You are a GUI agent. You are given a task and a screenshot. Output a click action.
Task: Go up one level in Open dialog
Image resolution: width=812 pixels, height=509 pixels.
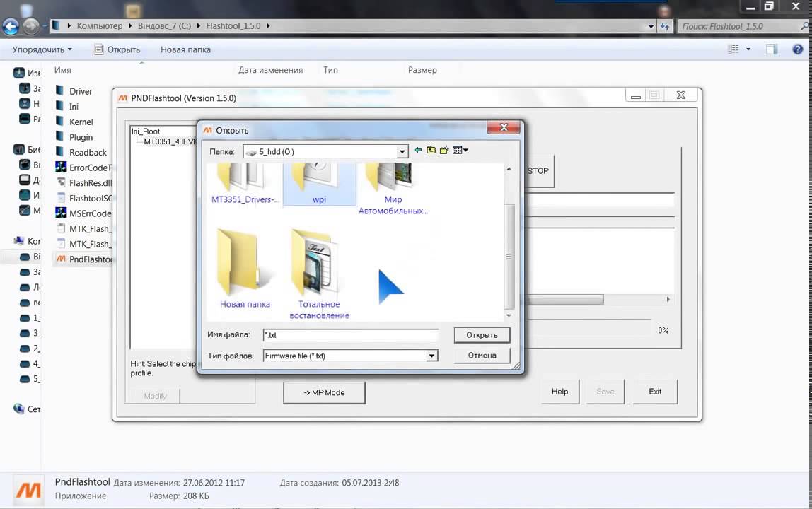pyautogui.click(x=431, y=150)
